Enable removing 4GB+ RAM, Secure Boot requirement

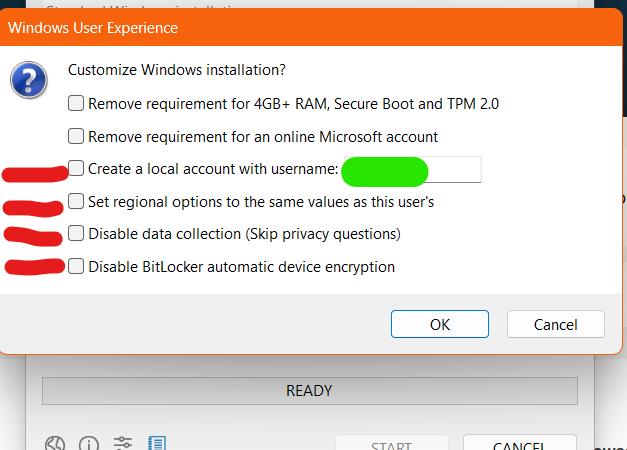point(76,103)
